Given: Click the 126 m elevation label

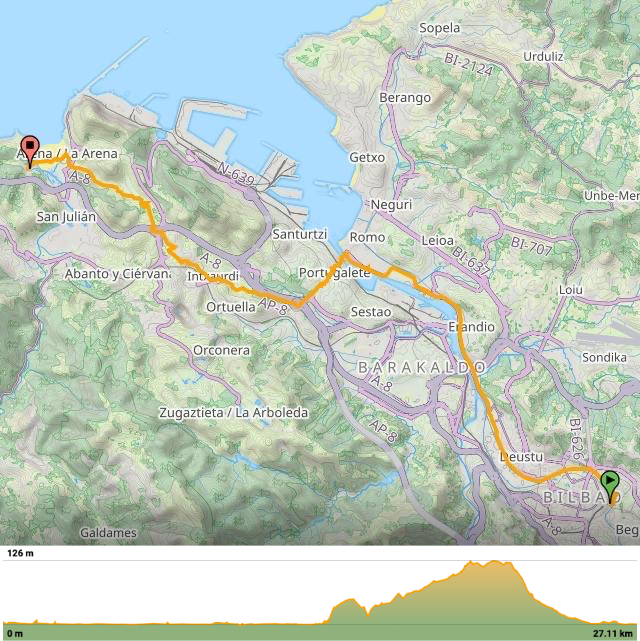Looking at the screenshot, I should pyautogui.click(x=20, y=553).
